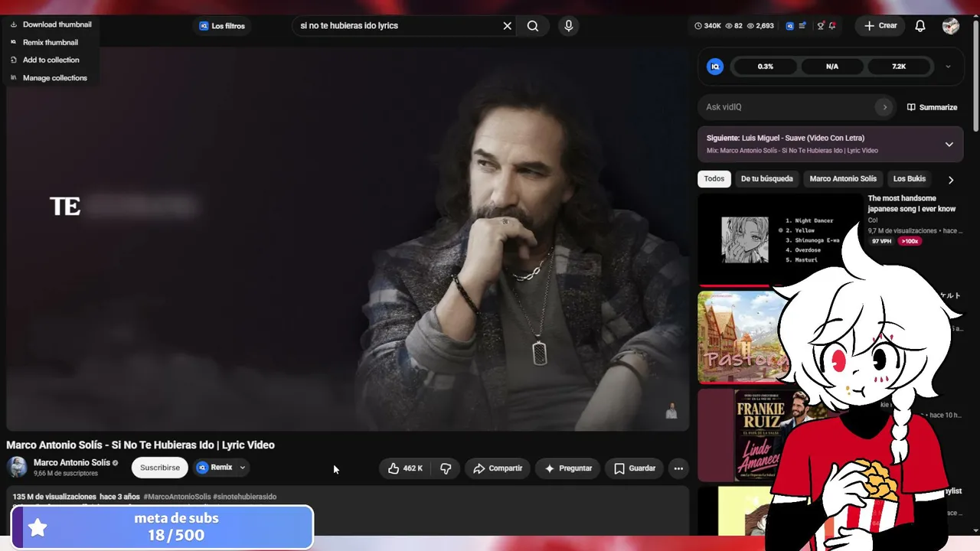Open 'The most handsome japanese song' title
The width and height of the screenshot is (980, 551).
pos(912,204)
